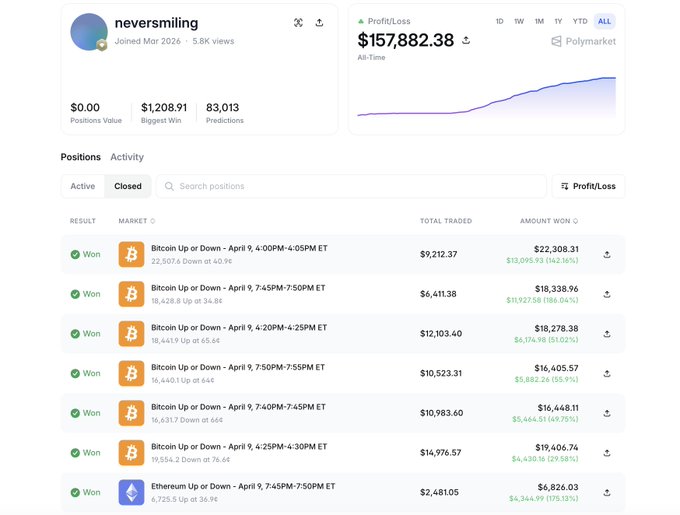
Task: Select the YTD time range
Action: click(580, 21)
